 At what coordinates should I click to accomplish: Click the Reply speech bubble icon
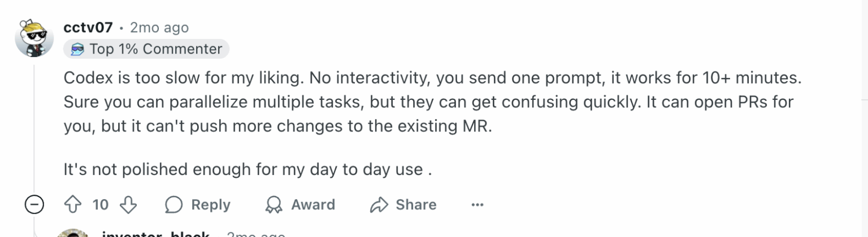tap(173, 204)
